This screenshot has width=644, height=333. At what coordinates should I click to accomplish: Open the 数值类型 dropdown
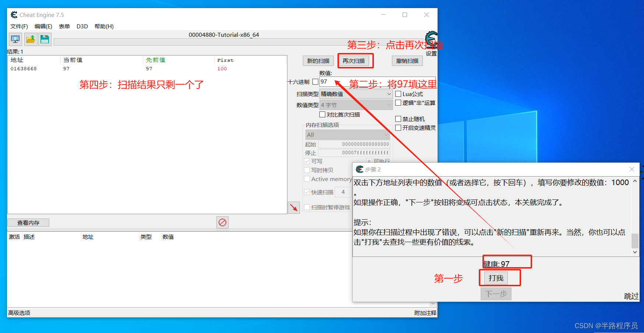[356, 105]
